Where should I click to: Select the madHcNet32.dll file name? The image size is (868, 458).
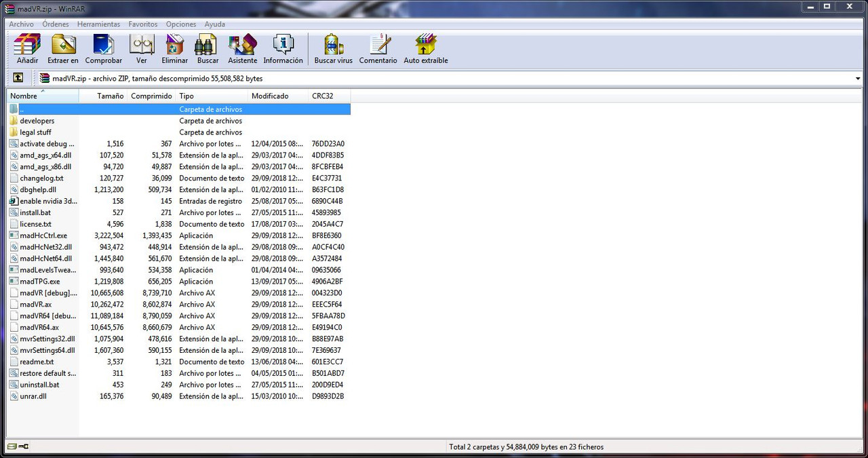tap(45, 247)
